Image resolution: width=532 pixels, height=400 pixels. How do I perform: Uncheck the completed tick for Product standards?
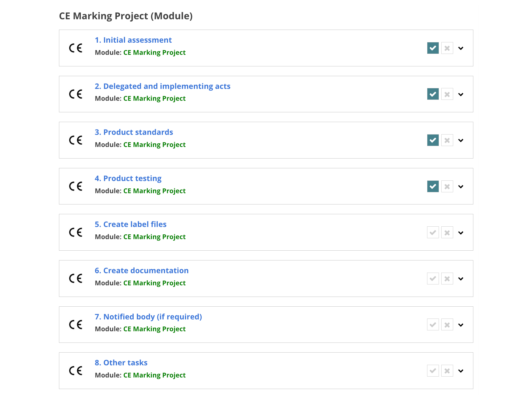point(433,140)
